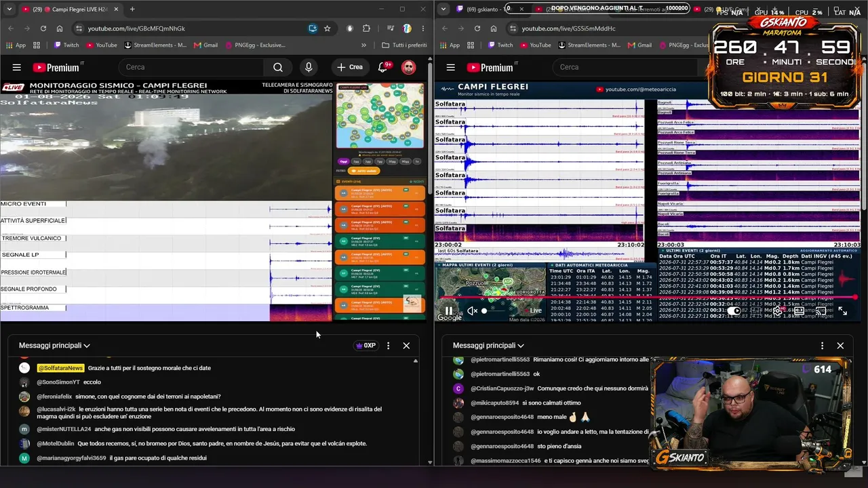This screenshot has width=868, height=488.
Task: Open YouTube guide menu in left window
Action: 17,67
